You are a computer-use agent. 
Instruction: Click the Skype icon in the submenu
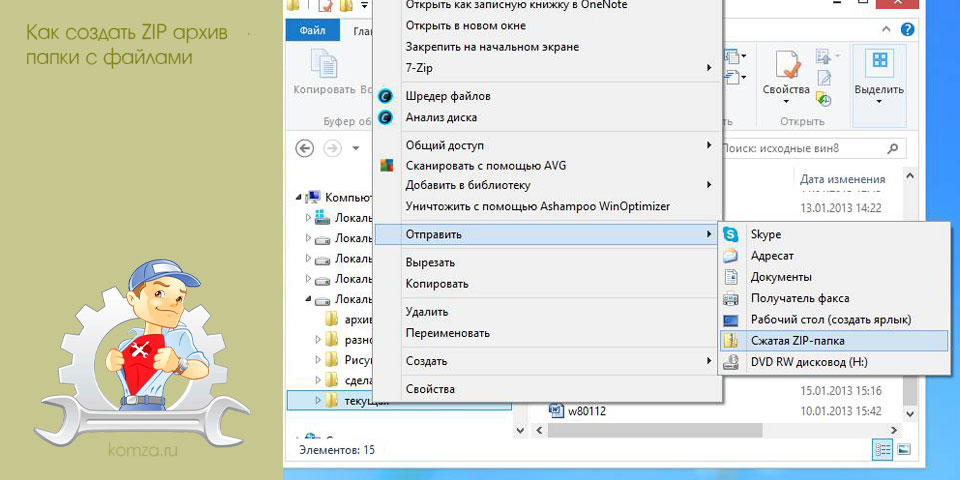[730, 234]
